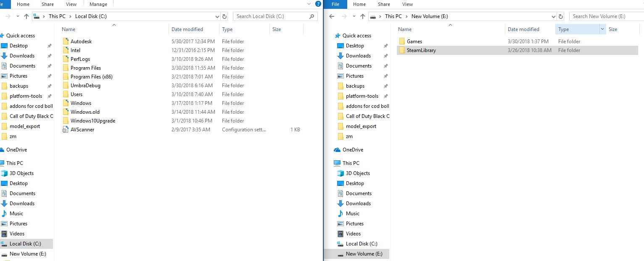
Task: Open the Home tab in Local Disk window
Action: click(23, 4)
